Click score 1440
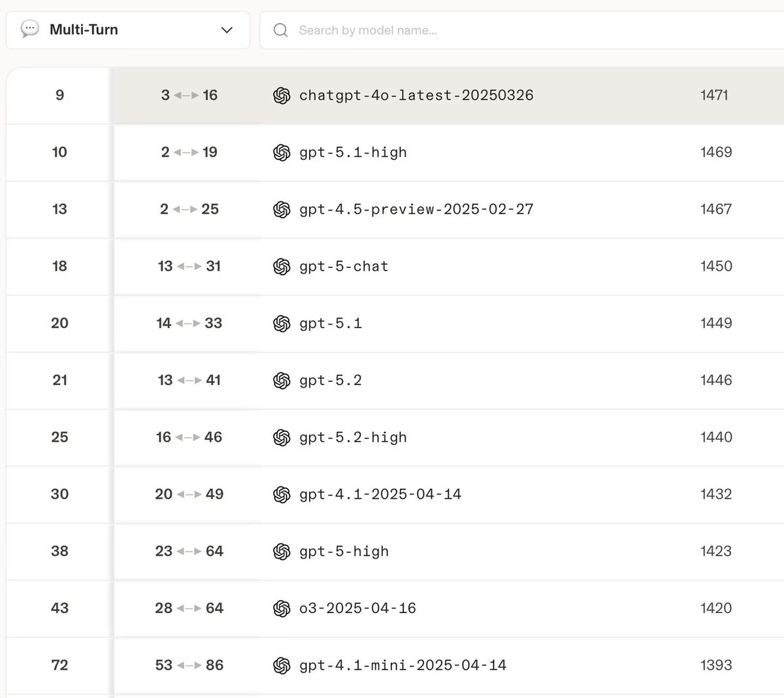The width and height of the screenshot is (784, 698). pyautogui.click(x=716, y=437)
